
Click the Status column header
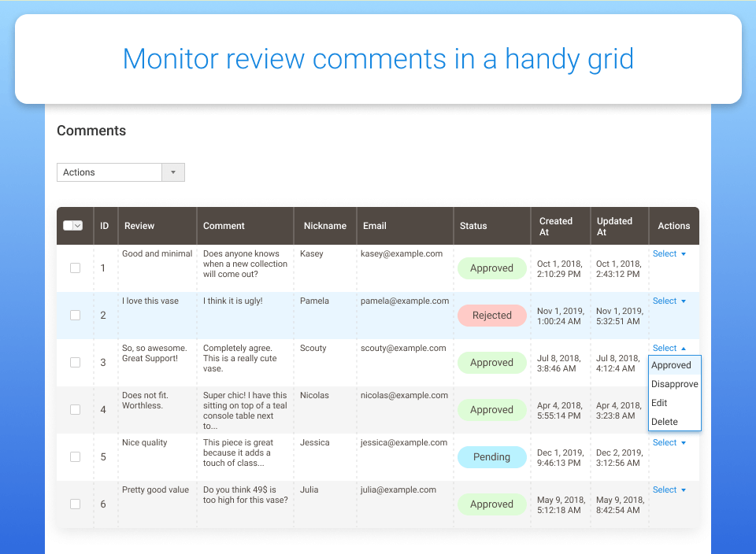[473, 226]
